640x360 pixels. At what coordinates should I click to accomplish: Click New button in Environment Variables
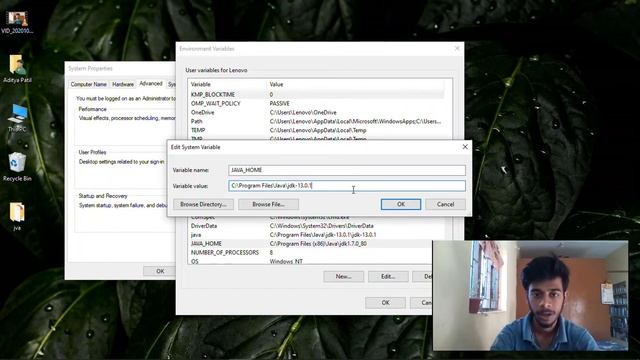point(343,276)
